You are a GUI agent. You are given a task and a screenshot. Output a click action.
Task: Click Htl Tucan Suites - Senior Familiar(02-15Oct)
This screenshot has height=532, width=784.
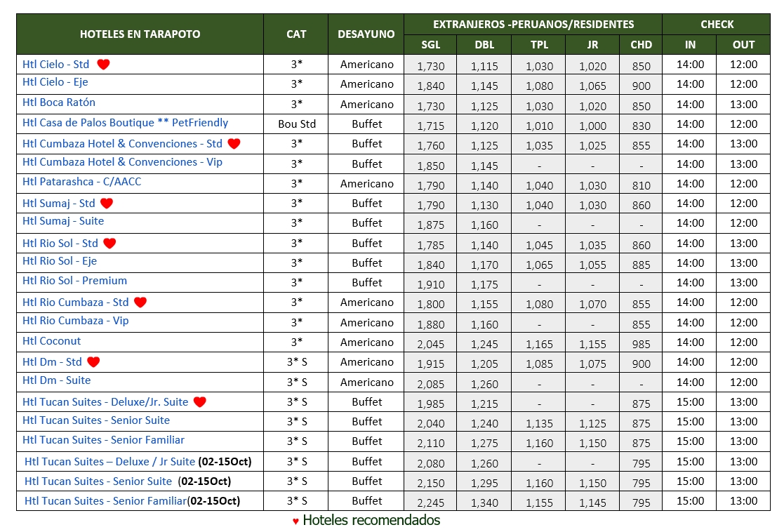tap(133, 501)
